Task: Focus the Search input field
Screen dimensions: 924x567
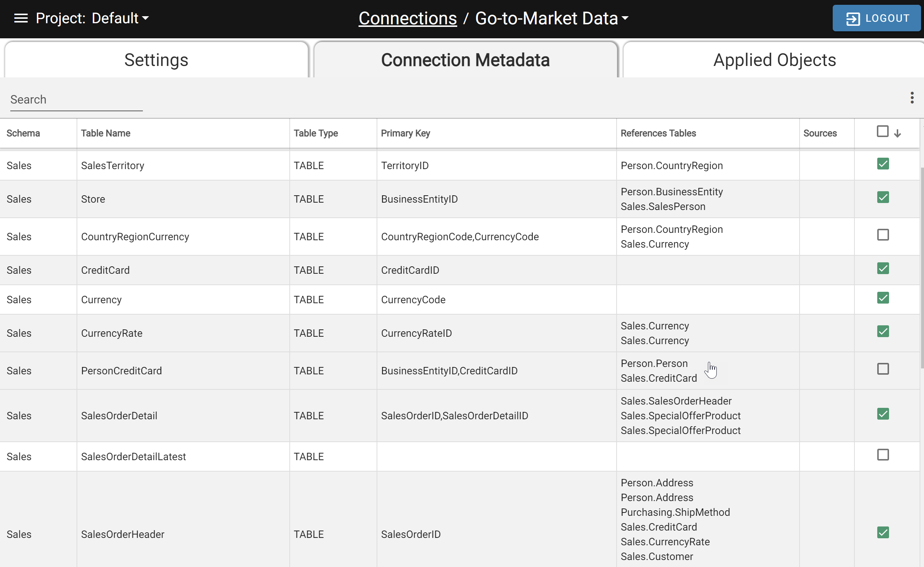Action: (x=76, y=100)
